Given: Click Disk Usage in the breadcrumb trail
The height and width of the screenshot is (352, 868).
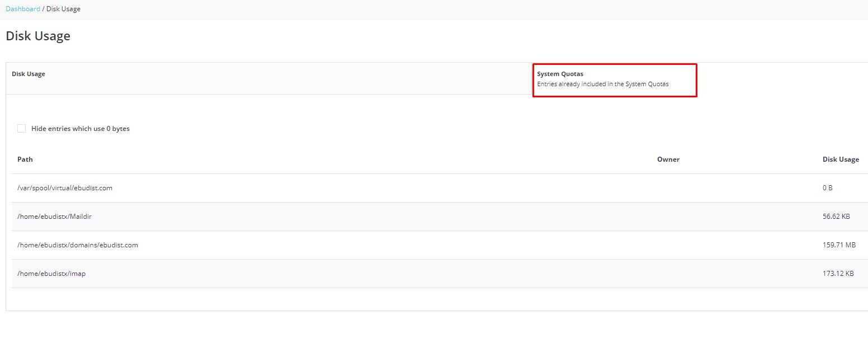Looking at the screenshot, I should (x=63, y=9).
